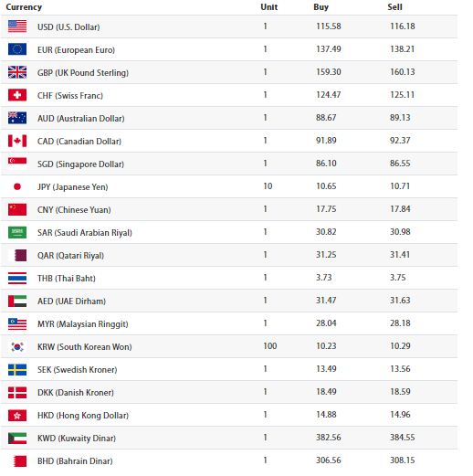
Task: Select the HKD (Hong Kong Dollar) label
Action: (83, 415)
